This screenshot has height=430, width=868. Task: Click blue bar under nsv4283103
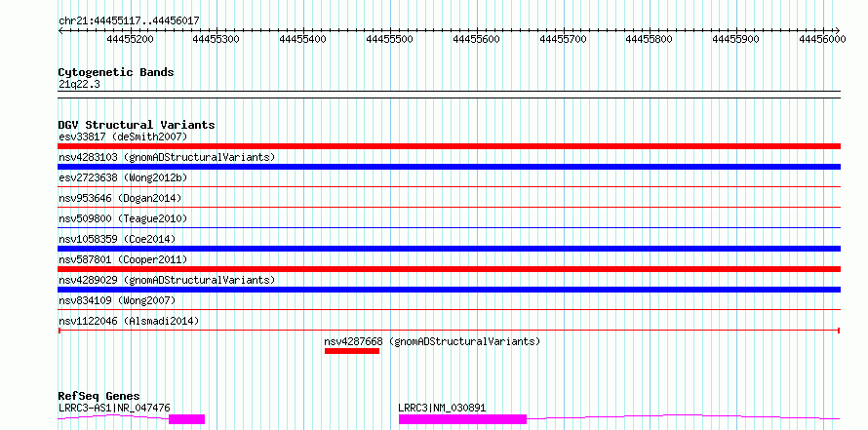point(450,167)
